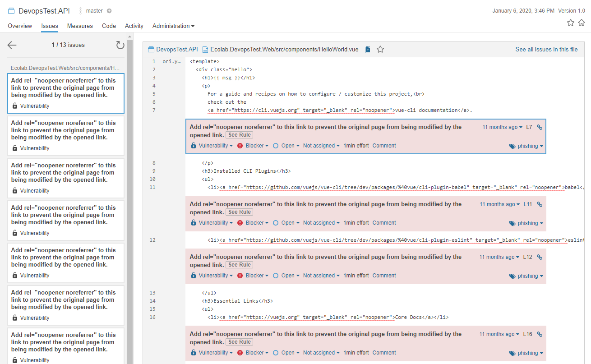
Task: Open status dropdown on L7 issue
Action: pos(286,146)
